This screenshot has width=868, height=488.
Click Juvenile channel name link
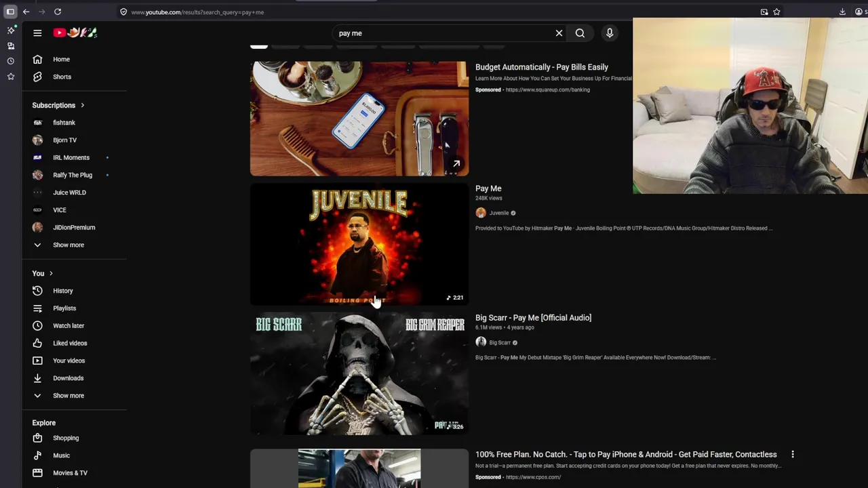(x=499, y=213)
